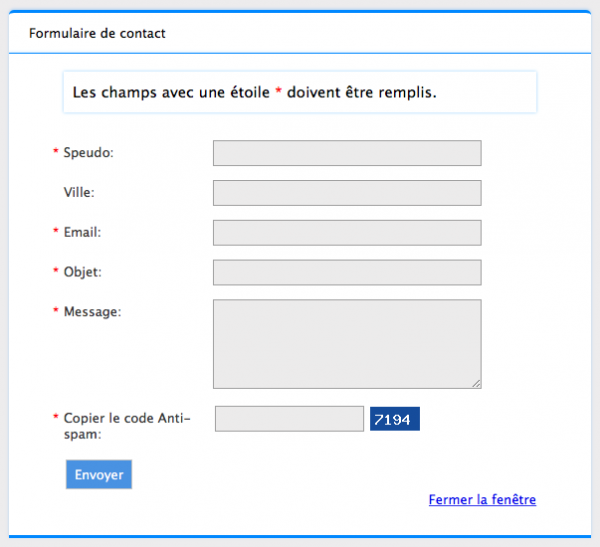Select the Email input box
The image size is (600, 547).
[347, 233]
